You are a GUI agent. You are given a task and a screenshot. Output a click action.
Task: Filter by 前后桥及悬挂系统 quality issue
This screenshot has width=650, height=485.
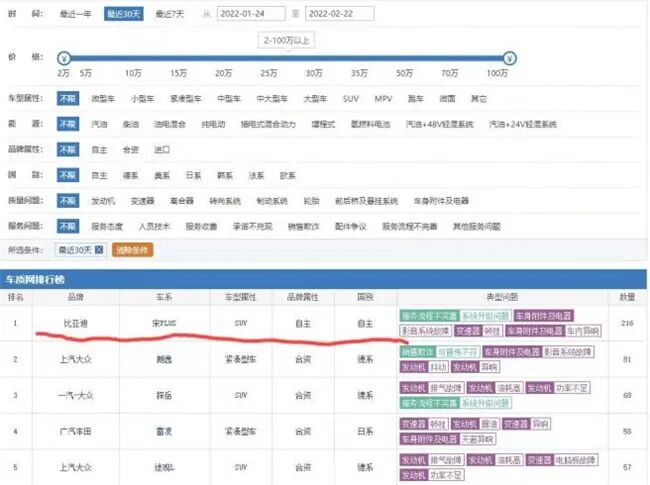click(366, 201)
